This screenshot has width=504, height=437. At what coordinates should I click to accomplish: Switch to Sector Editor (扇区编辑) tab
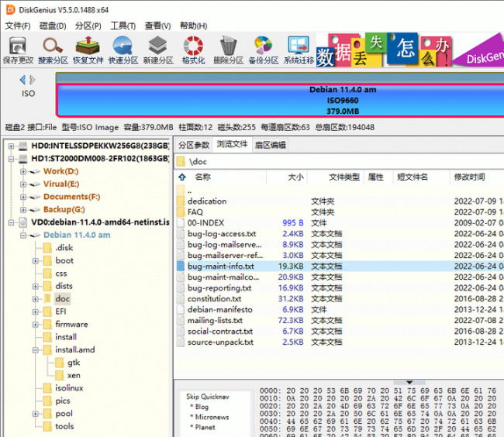(270, 145)
